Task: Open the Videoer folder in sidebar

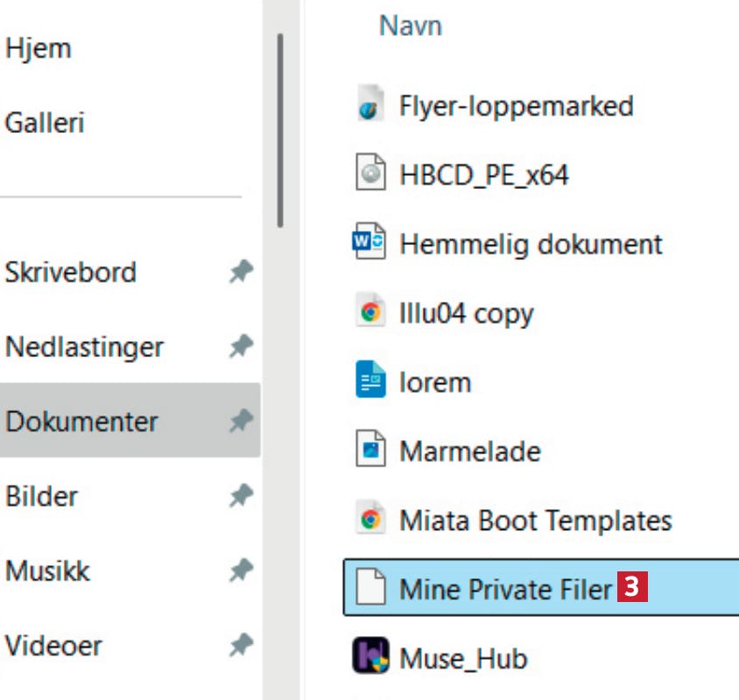Action: 53,646
